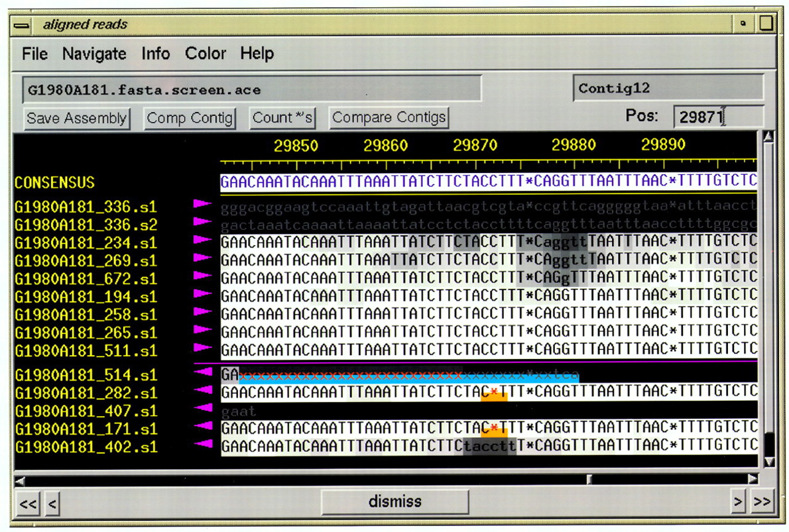Click the reverse arrow of read G1980A181_282.s1
The image size is (789, 532).
[x=203, y=390]
